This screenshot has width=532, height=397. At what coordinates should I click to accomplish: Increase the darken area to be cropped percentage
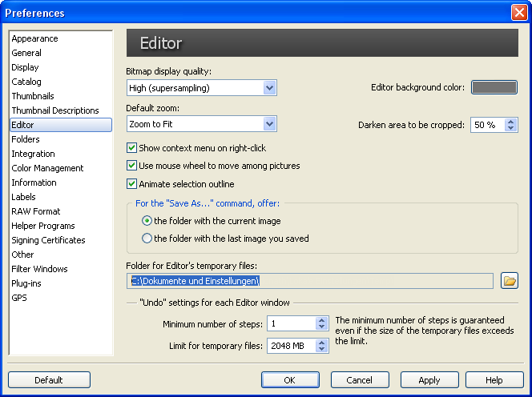point(511,121)
